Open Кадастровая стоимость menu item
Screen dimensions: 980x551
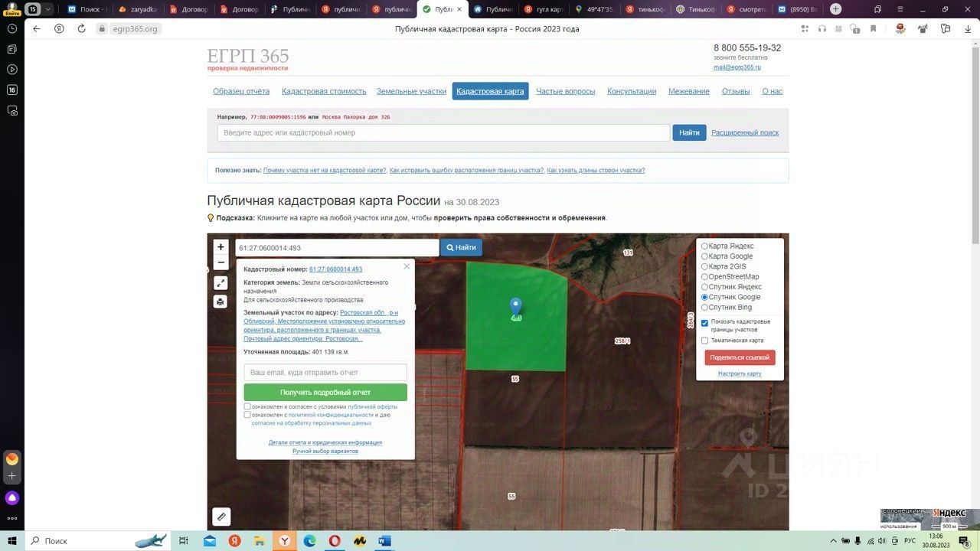pyautogui.click(x=324, y=91)
